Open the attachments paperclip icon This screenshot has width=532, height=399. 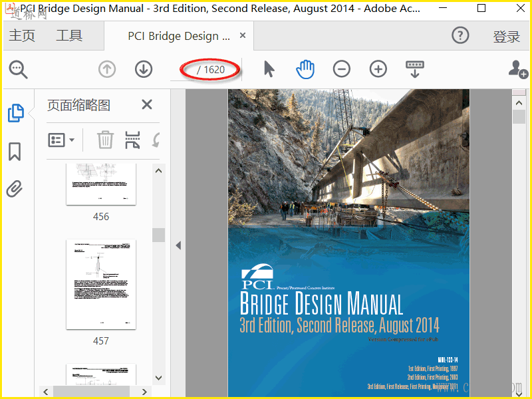[x=15, y=189]
